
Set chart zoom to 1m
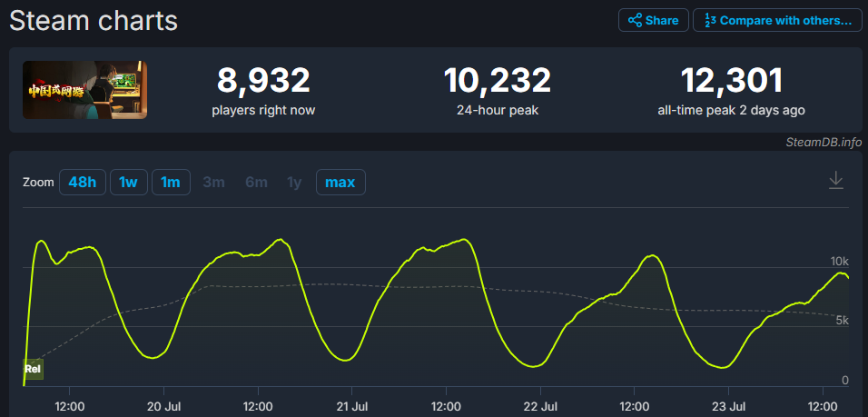pyautogui.click(x=171, y=183)
